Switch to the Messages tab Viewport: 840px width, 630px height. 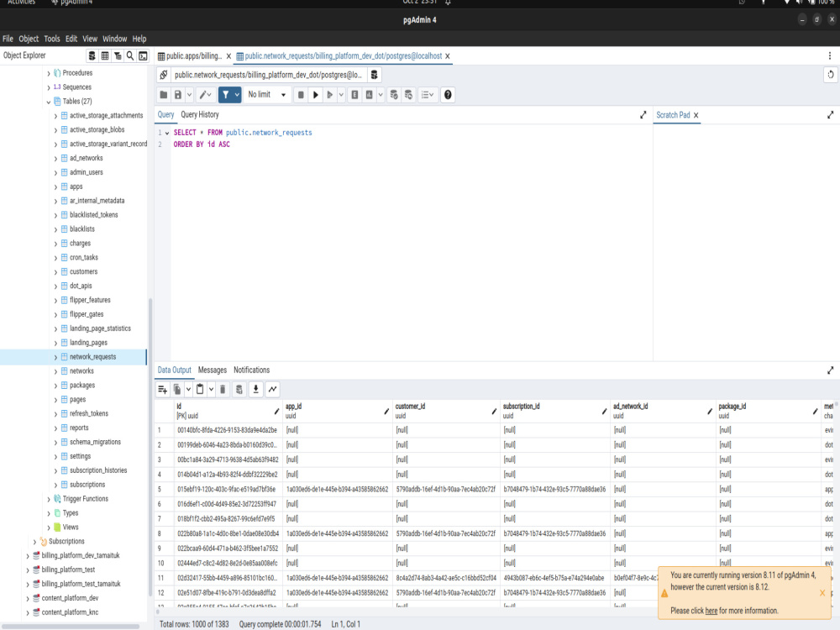[213, 370]
